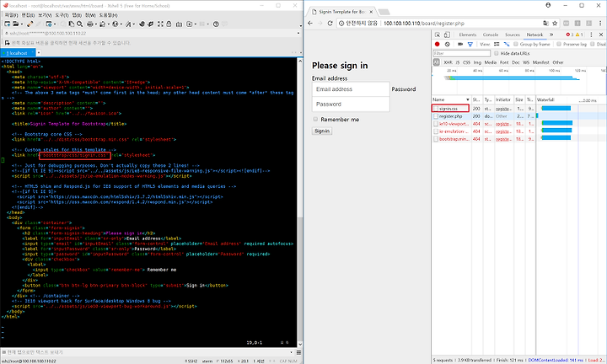Switch to DevTools Sources tab
Image resolution: width=607 pixels, height=364 pixels.
pyautogui.click(x=513, y=35)
